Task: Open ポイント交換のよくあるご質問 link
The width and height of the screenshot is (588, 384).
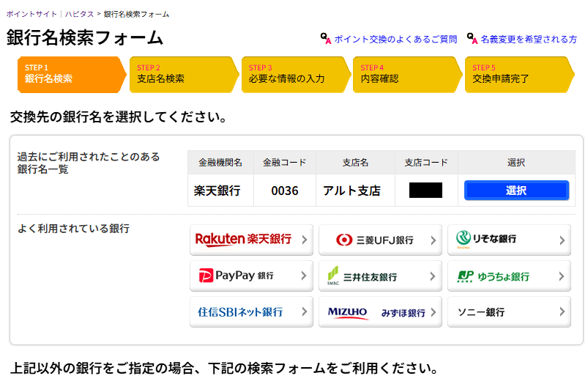Action: [395, 39]
